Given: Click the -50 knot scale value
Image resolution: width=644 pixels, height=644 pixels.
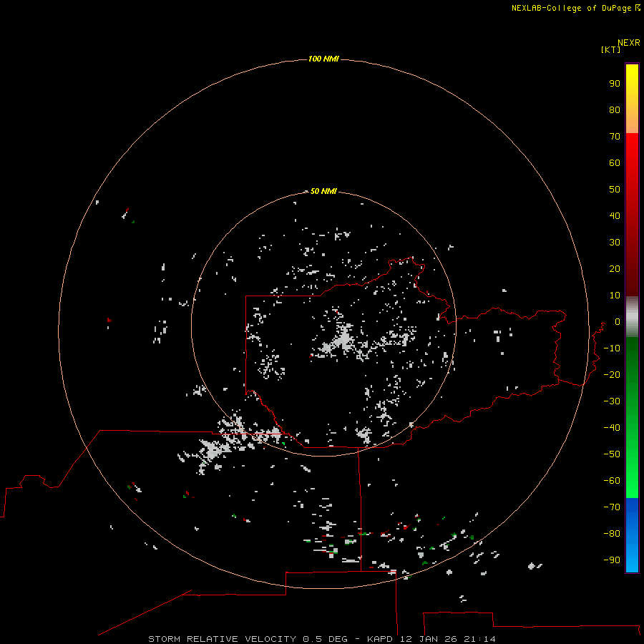Looking at the screenshot, I should click(x=612, y=454).
